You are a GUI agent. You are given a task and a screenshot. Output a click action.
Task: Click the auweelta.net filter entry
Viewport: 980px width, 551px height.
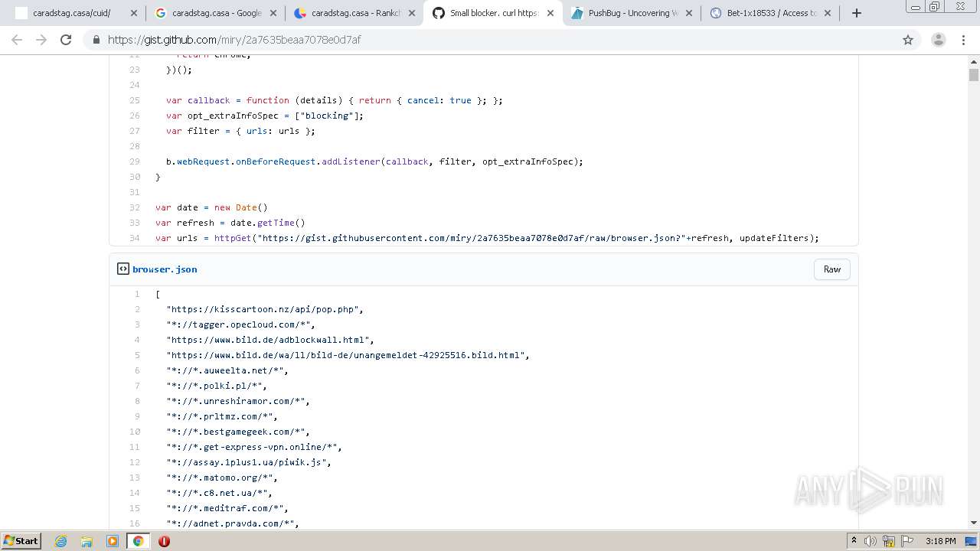tap(227, 370)
